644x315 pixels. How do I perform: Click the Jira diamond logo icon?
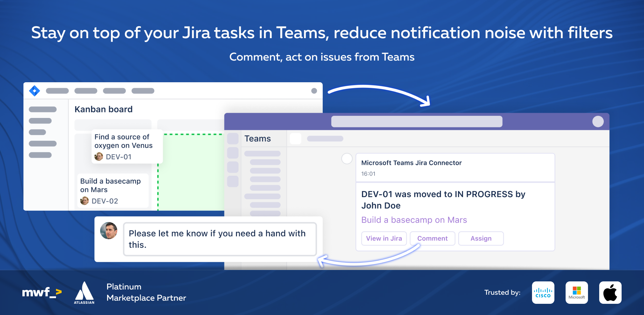tap(34, 91)
